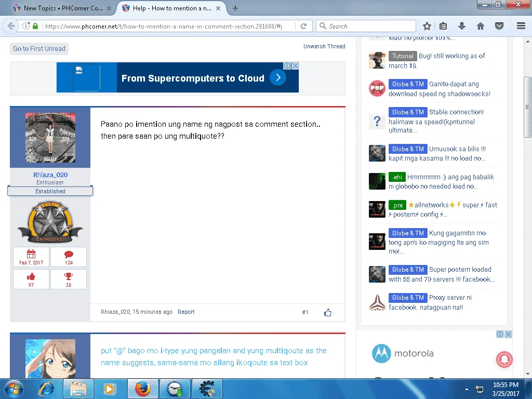The height and width of the screenshot is (399, 532).
Task: Report the first post
Action: [186, 312]
